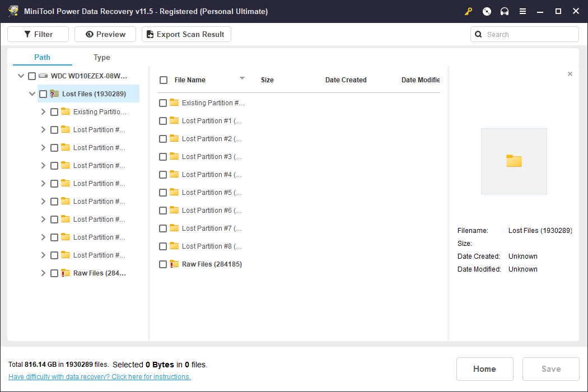The image size is (588, 392).
Task: Switch to the Path tab
Action: pyautogui.click(x=43, y=57)
